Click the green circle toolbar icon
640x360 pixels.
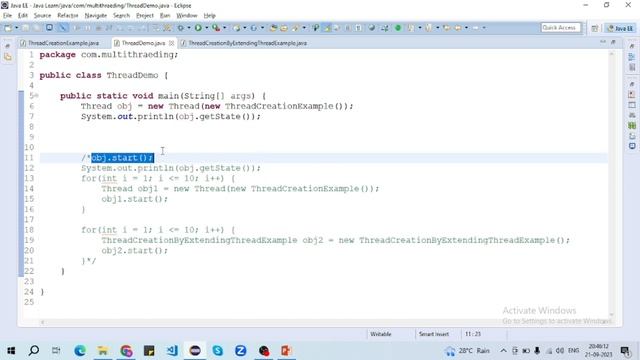point(398,28)
